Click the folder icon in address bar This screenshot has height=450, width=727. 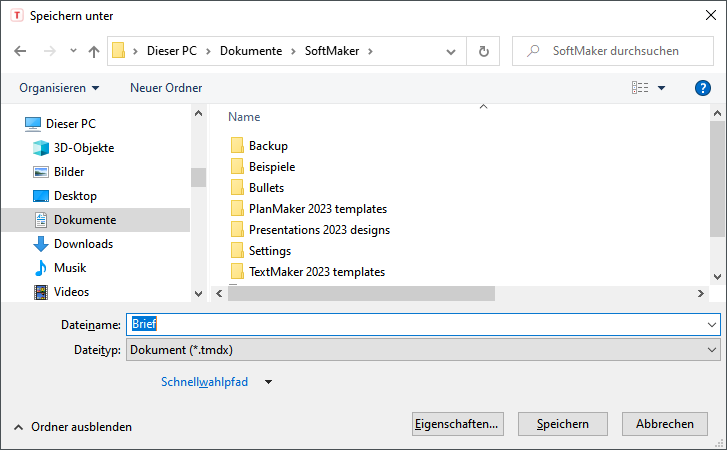point(119,51)
